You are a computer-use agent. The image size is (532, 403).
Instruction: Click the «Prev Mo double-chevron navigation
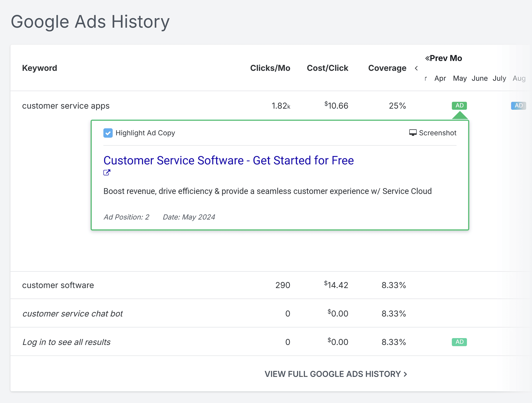(x=444, y=58)
